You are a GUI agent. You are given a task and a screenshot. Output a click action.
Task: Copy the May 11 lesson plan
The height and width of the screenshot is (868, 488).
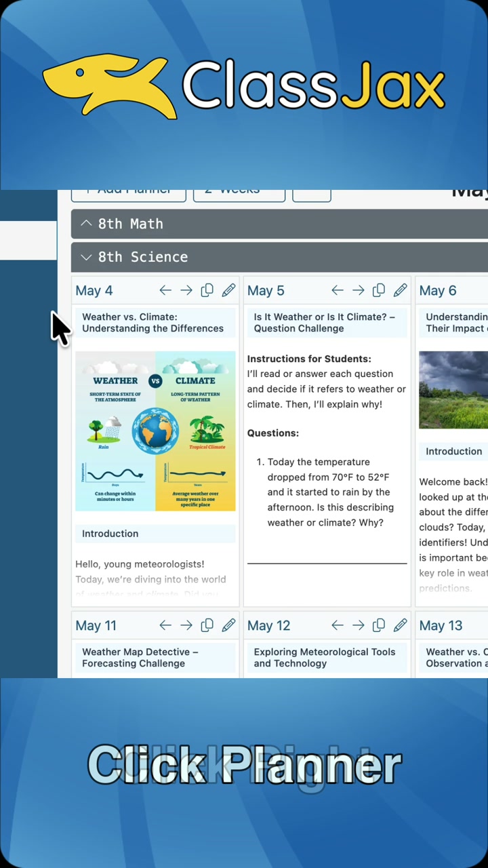coord(207,625)
